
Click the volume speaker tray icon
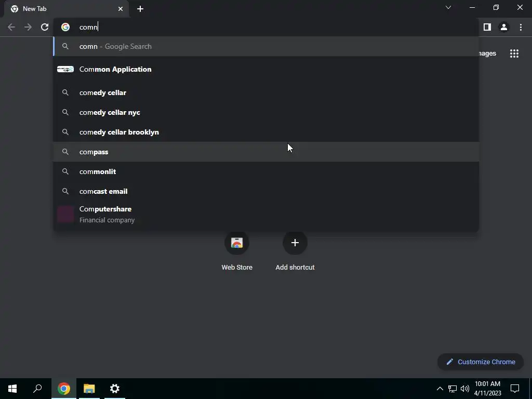(465, 389)
